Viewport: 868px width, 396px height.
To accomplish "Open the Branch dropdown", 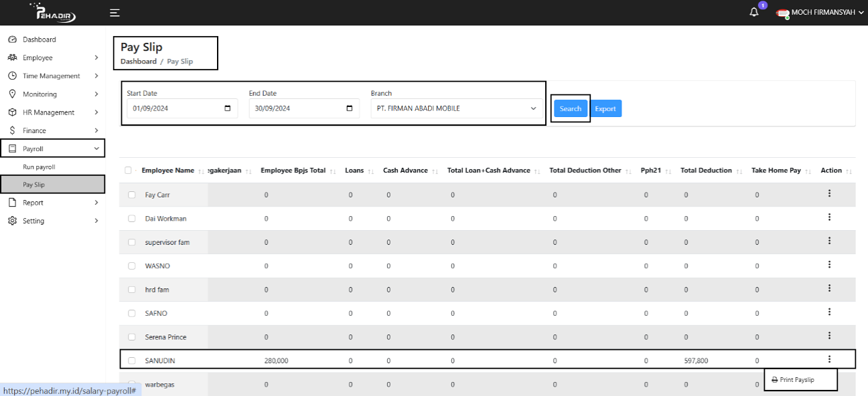I will [457, 108].
